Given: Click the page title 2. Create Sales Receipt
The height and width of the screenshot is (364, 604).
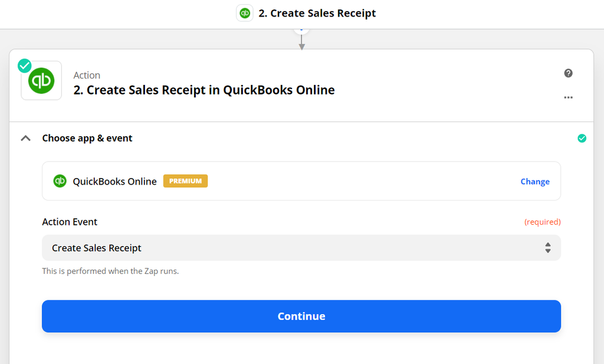Looking at the screenshot, I should point(317,12).
